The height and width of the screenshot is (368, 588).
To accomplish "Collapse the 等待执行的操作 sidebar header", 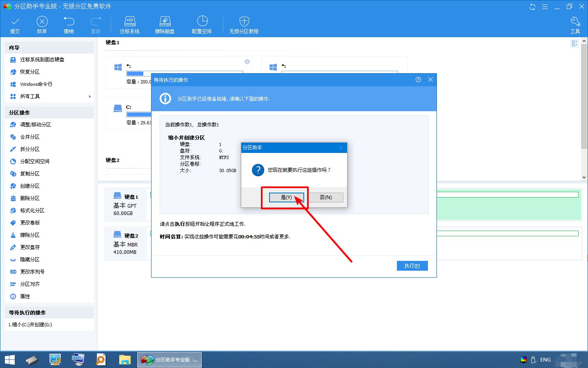I will [49, 313].
